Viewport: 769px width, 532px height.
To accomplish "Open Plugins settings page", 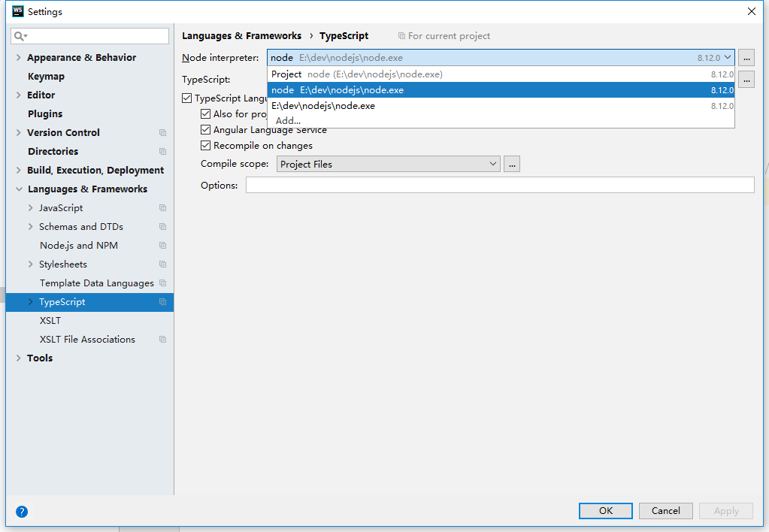I will 45,113.
